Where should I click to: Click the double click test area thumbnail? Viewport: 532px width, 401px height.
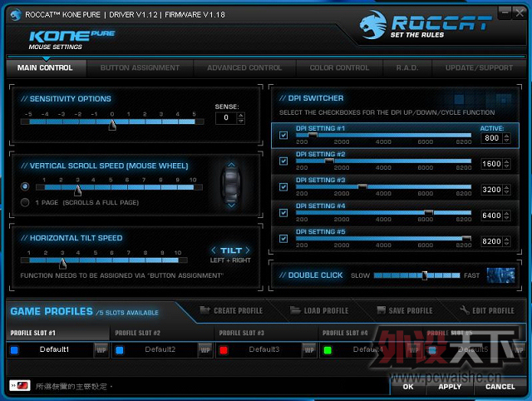500,275
